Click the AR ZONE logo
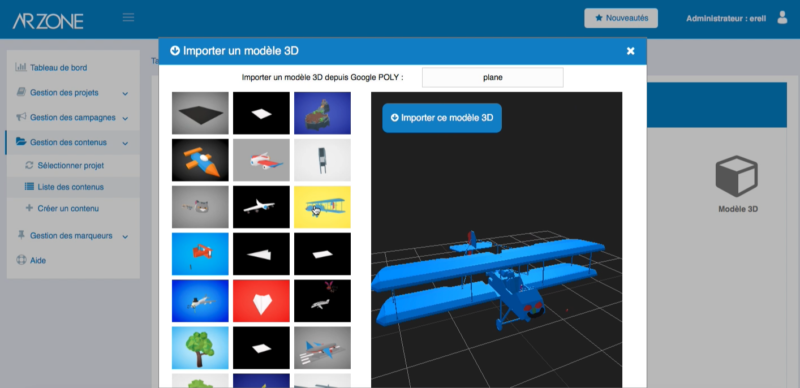This screenshot has width=800, height=388. 48,21
